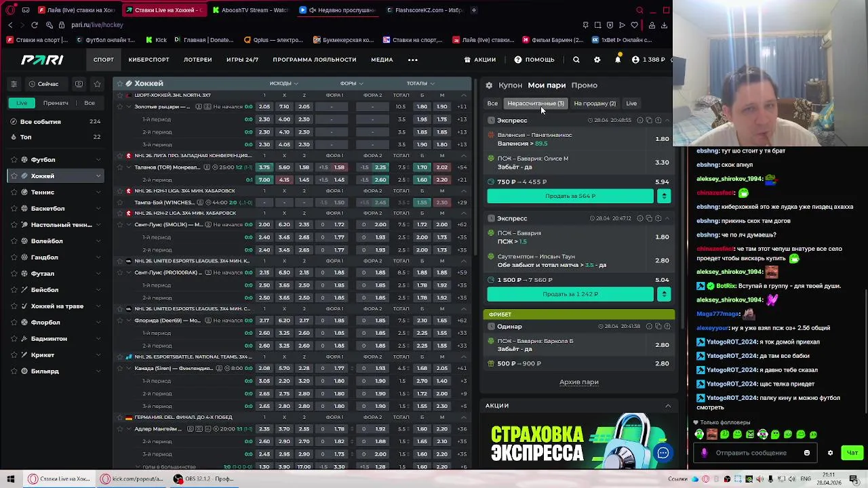868x488 pixels.
Task: Click Продать за 1 242 ₽ button
Action: 570,294
